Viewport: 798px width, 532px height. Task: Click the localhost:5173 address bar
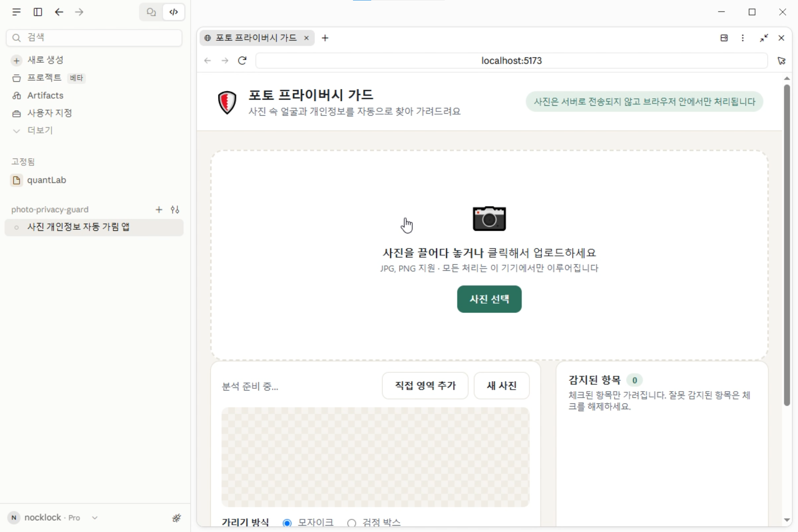click(512, 60)
